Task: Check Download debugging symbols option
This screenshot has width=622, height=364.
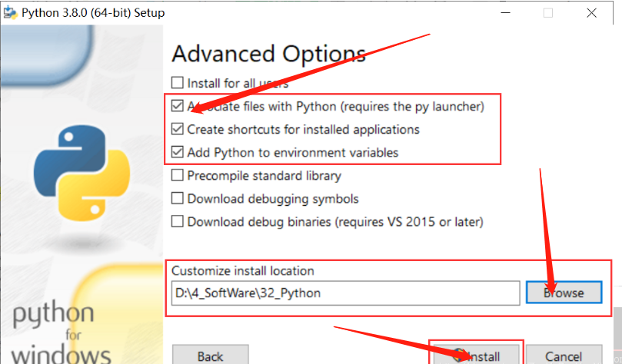Action: (x=178, y=198)
